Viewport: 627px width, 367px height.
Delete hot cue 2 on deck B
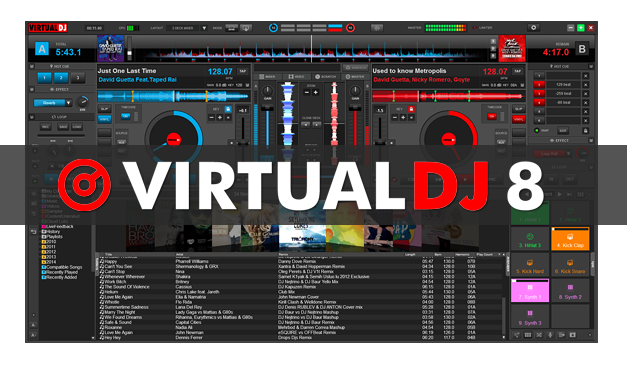(x=585, y=85)
